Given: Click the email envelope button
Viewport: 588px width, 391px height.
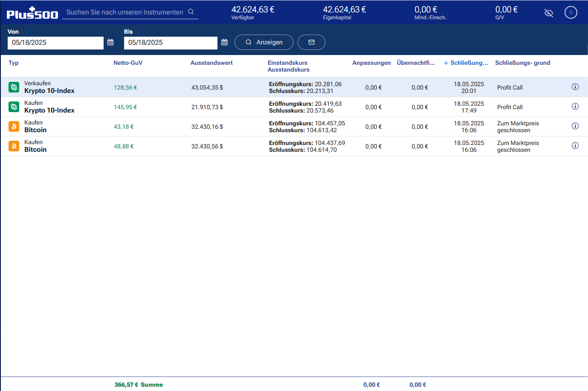Looking at the screenshot, I should pyautogui.click(x=311, y=42).
